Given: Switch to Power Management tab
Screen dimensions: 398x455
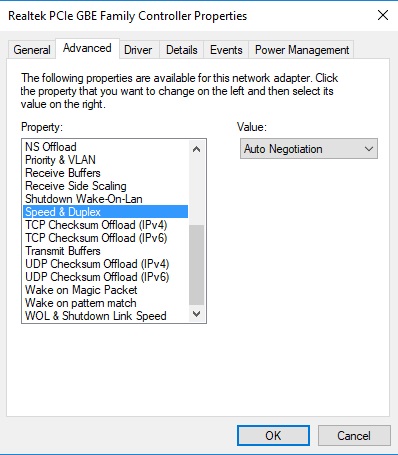Looking at the screenshot, I should click(x=302, y=50).
